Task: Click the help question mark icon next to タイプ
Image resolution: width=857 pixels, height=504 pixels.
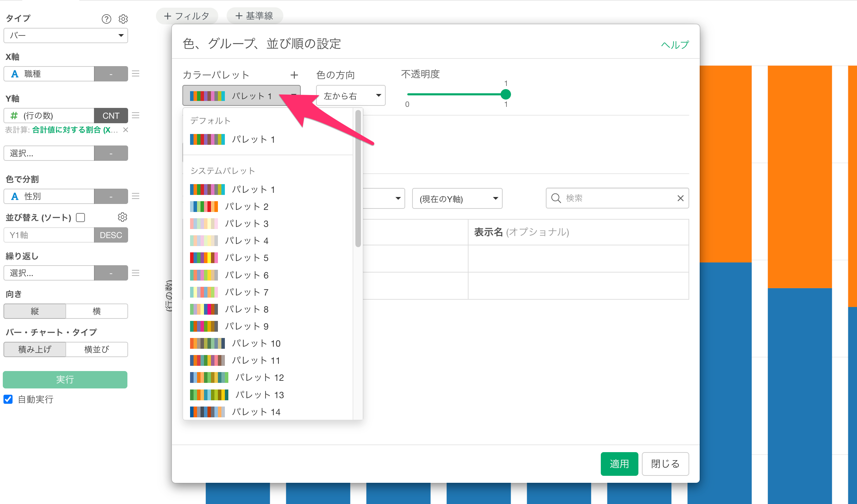Action: [x=106, y=19]
